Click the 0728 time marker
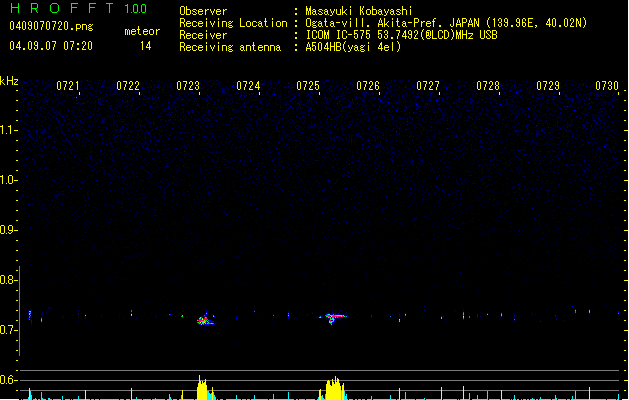629x400 pixels. click(x=488, y=86)
